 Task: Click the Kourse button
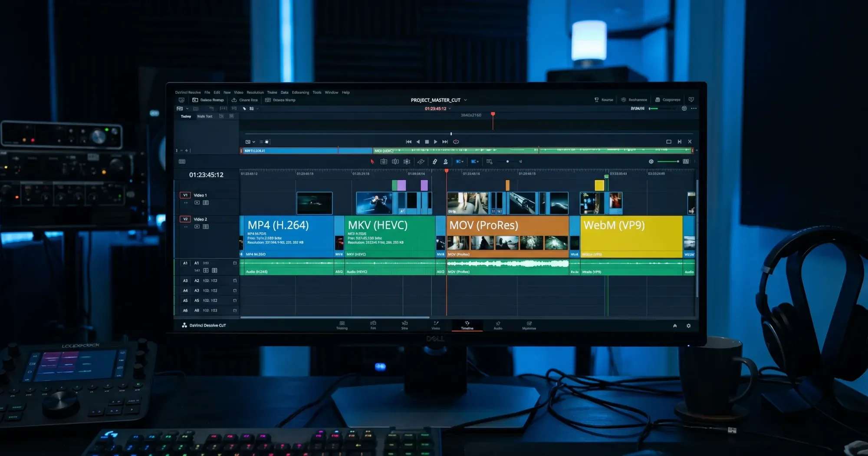604,100
